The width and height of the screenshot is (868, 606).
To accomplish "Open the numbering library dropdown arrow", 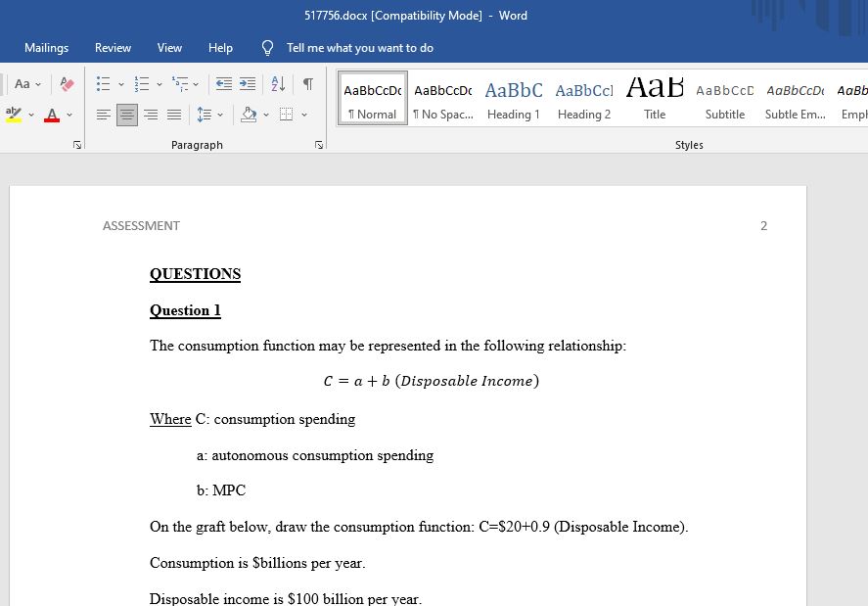I will point(160,84).
